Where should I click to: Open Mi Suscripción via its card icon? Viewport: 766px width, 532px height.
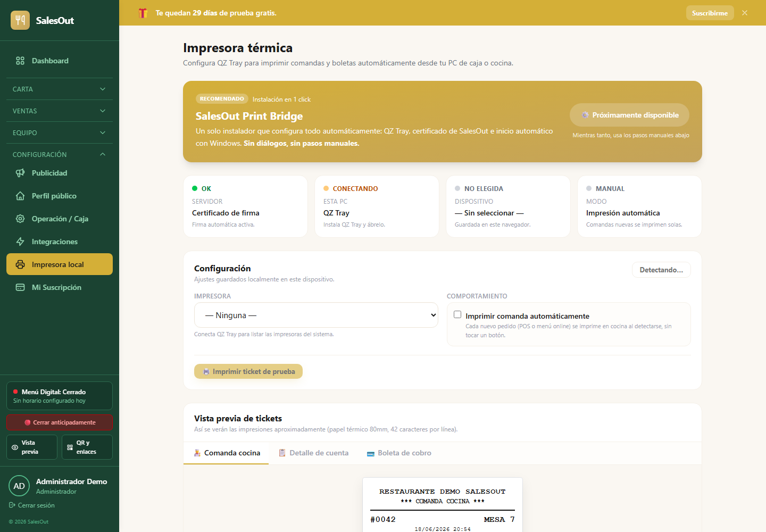(x=20, y=287)
